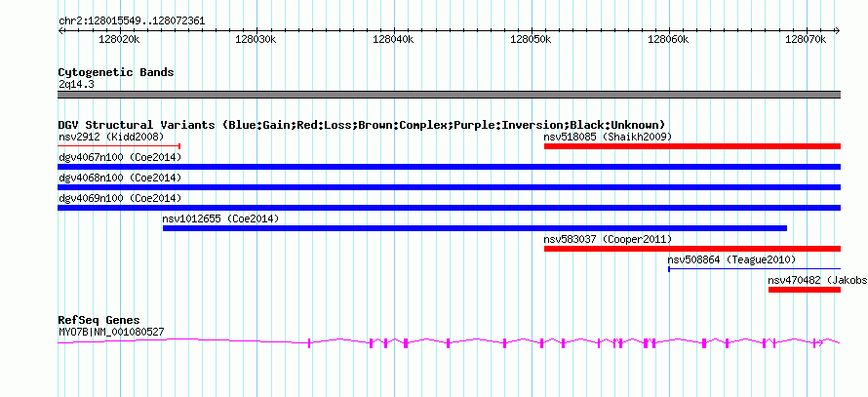Click the RefSeq Genes track title

coord(99,320)
